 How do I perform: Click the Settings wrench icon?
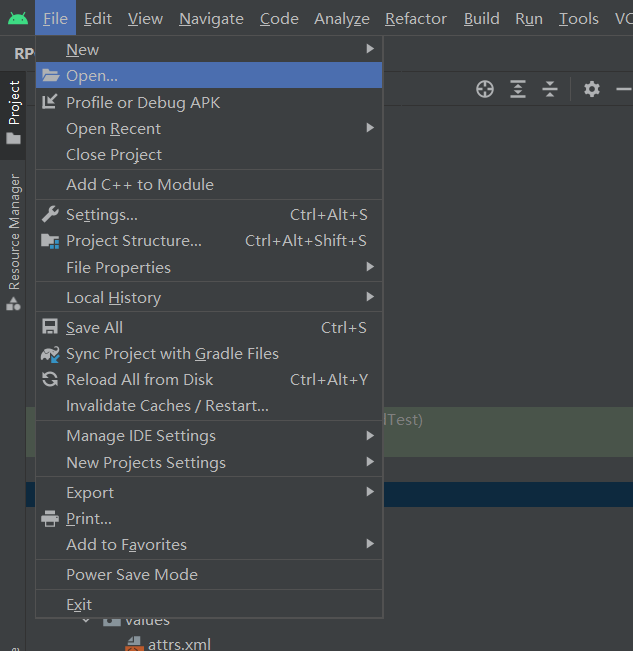tap(50, 214)
